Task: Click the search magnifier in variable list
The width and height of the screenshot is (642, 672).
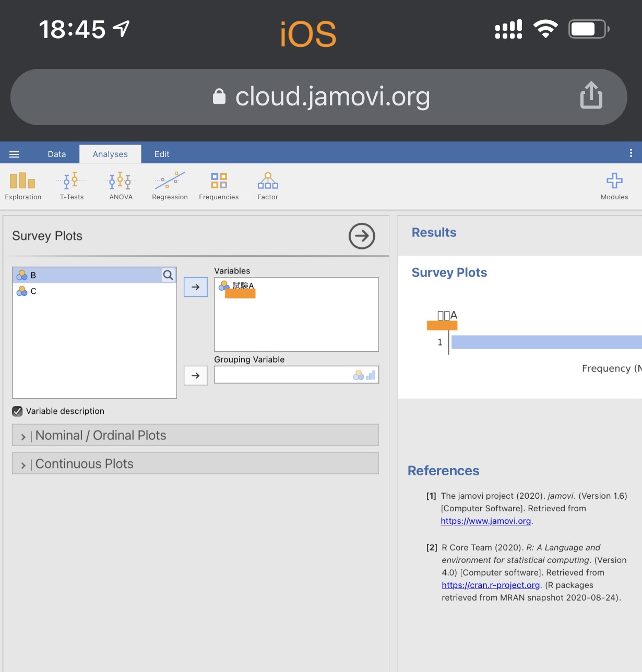Action: (168, 275)
